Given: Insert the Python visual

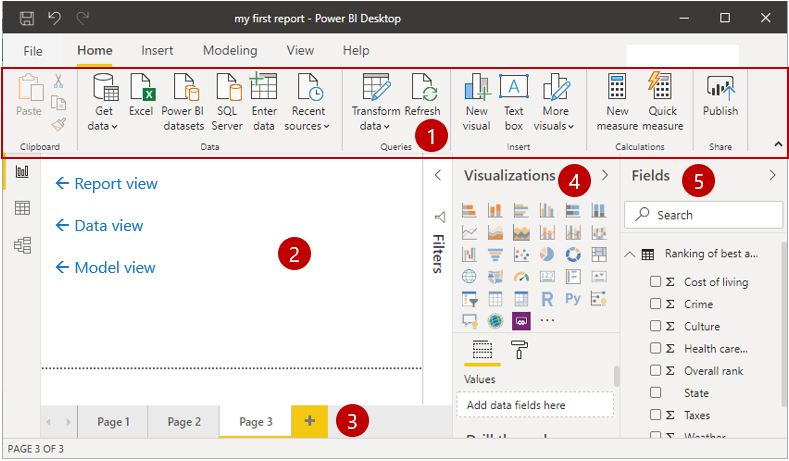Looking at the screenshot, I should [x=573, y=299].
